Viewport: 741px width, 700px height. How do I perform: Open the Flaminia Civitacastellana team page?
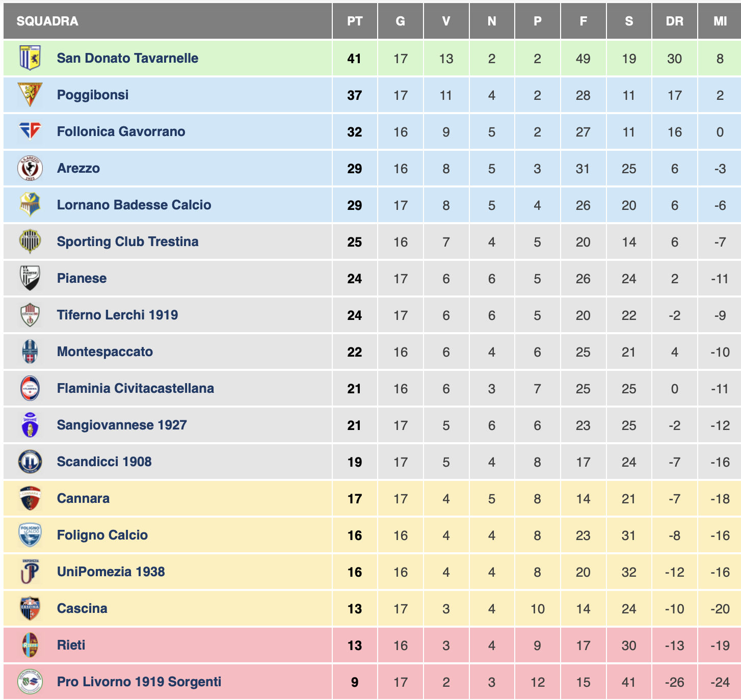pyautogui.click(x=135, y=388)
